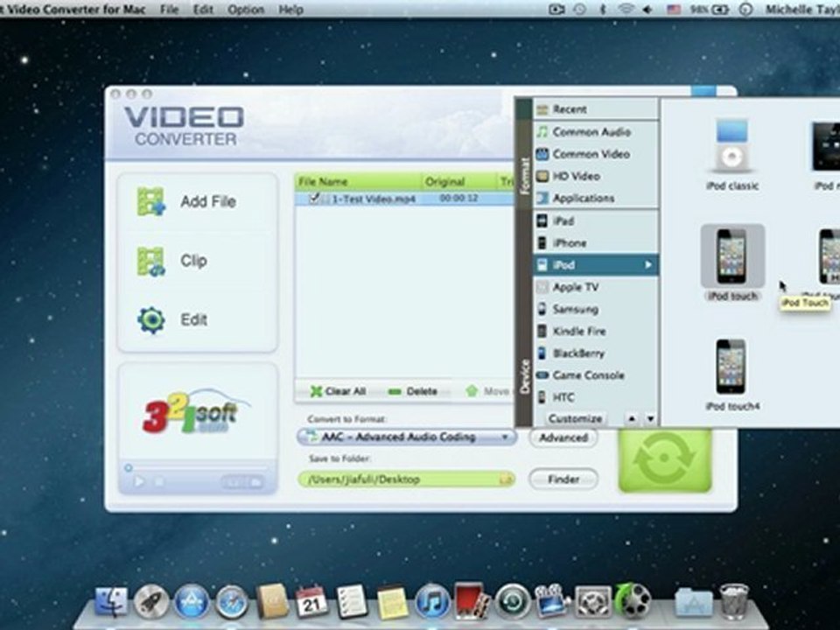The width and height of the screenshot is (840, 630).
Task: Pick the iPod touch4 device preset
Action: 731,375
